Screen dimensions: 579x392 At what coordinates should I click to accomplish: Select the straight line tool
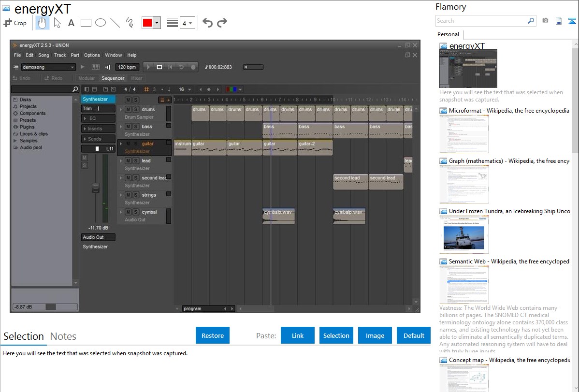pos(115,23)
